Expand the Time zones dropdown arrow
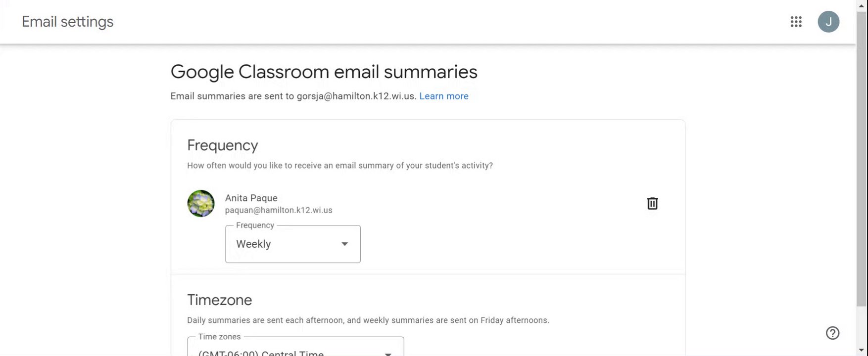The width and height of the screenshot is (868, 356). (388, 353)
